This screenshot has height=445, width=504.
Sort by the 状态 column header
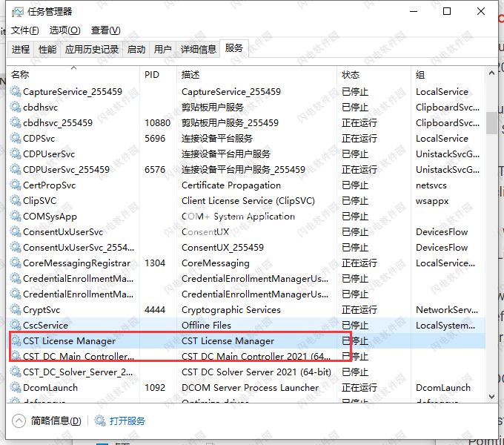click(x=374, y=75)
